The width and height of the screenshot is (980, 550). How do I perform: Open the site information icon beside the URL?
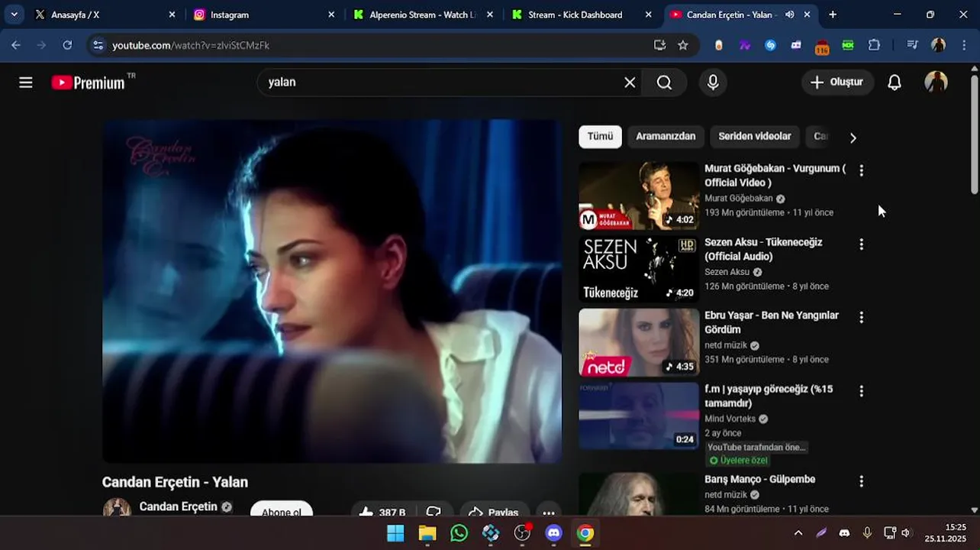[x=98, y=45]
